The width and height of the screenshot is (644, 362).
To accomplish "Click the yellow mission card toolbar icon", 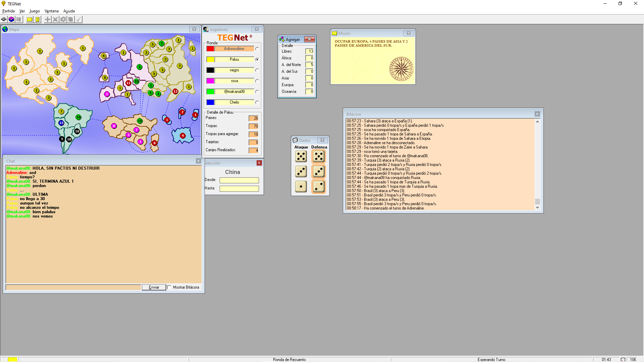I will (x=30, y=19).
